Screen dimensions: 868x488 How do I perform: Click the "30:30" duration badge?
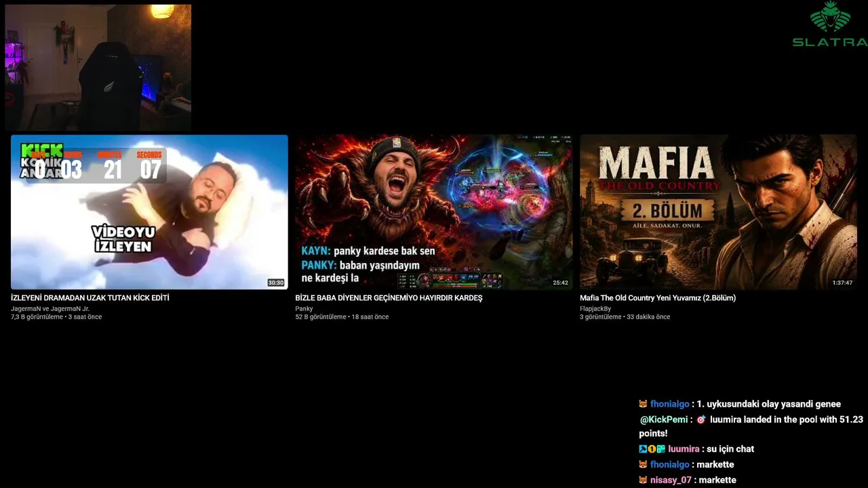(275, 283)
